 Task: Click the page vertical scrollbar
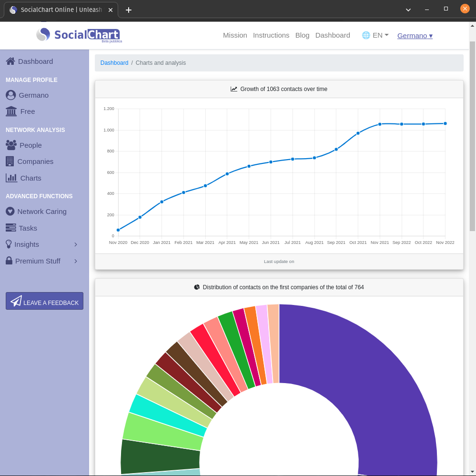472,136
